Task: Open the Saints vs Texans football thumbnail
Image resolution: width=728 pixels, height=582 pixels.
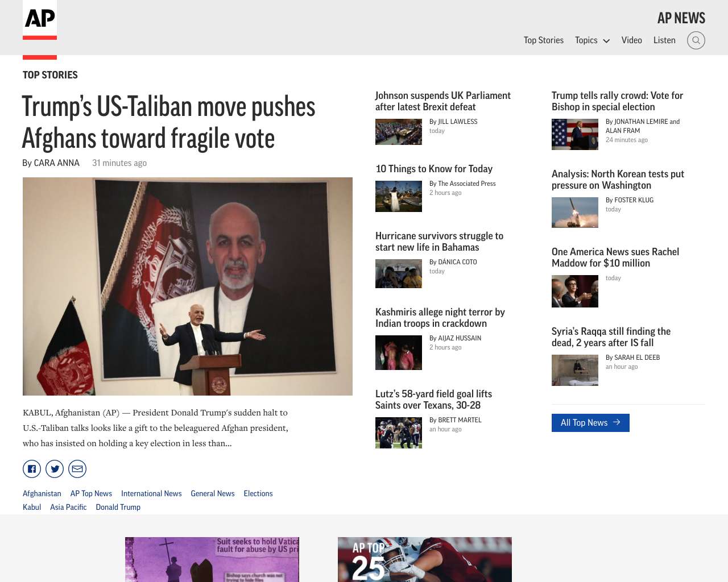Action: pos(399,433)
